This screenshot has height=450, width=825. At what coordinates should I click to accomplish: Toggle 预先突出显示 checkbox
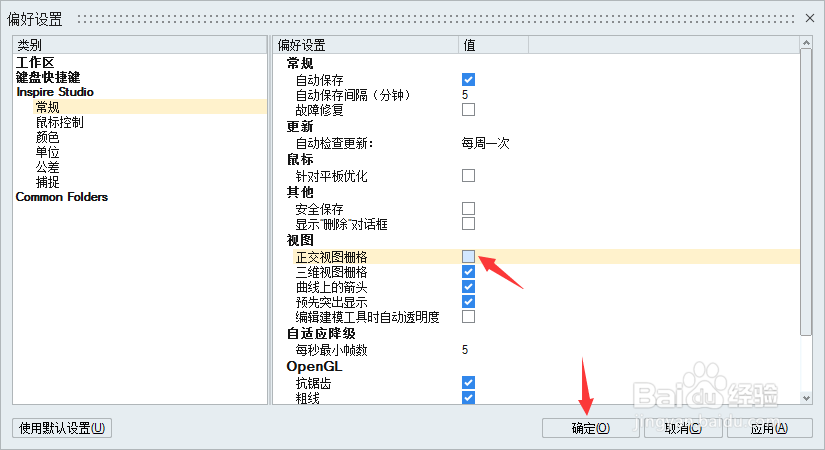pos(468,302)
